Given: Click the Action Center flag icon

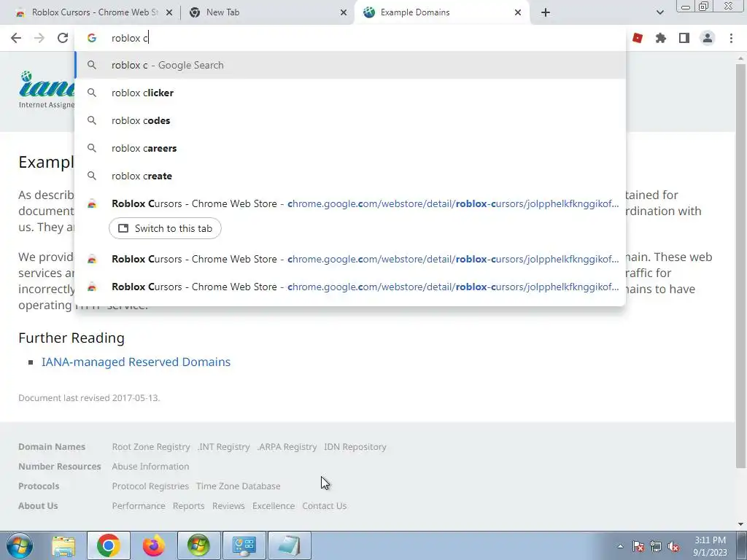Looking at the screenshot, I should (638, 546).
